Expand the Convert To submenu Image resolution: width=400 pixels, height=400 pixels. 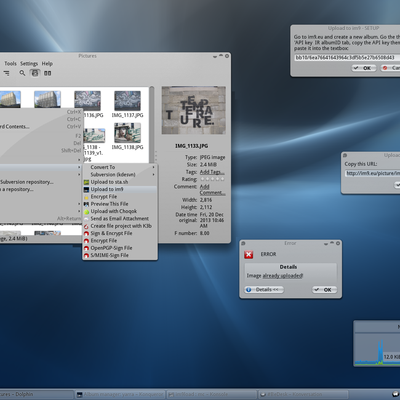120,167
